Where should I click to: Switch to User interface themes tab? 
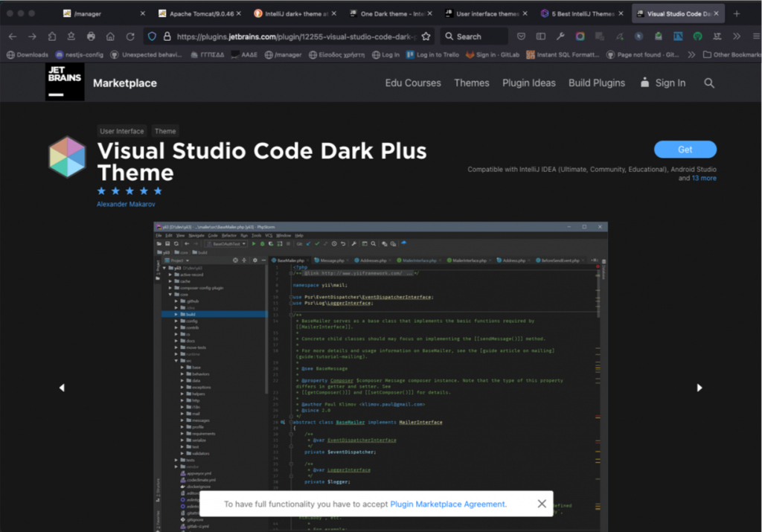(x=487, y=13)
